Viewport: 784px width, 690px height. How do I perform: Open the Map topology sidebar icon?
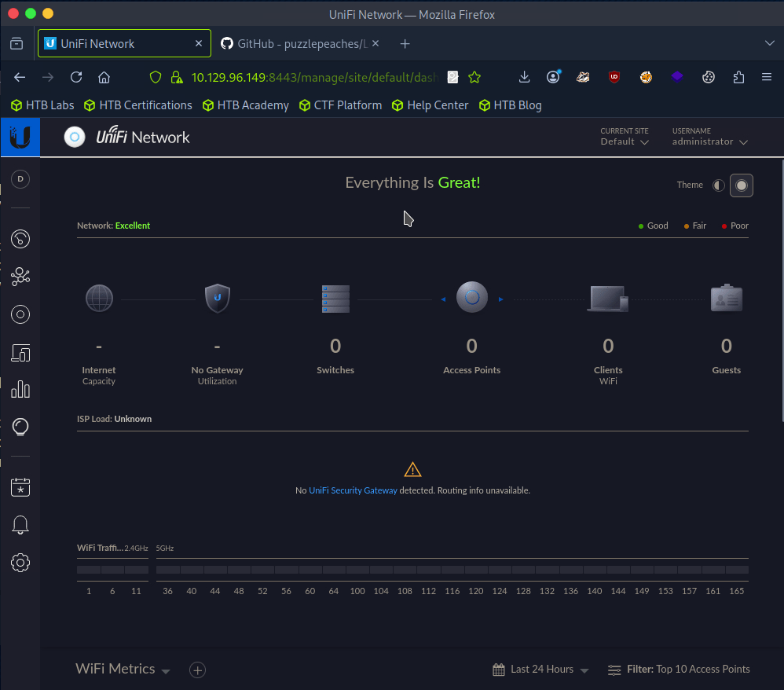tap(20, 276)
